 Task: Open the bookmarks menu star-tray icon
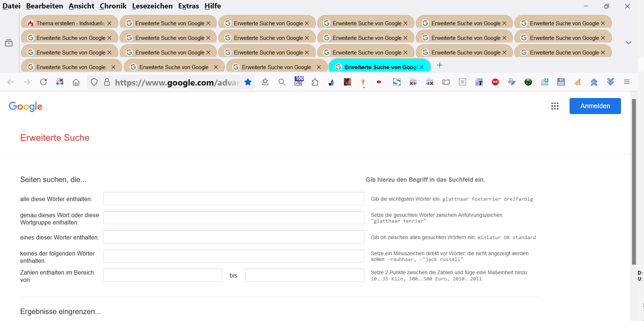click(x=265, y=82)
